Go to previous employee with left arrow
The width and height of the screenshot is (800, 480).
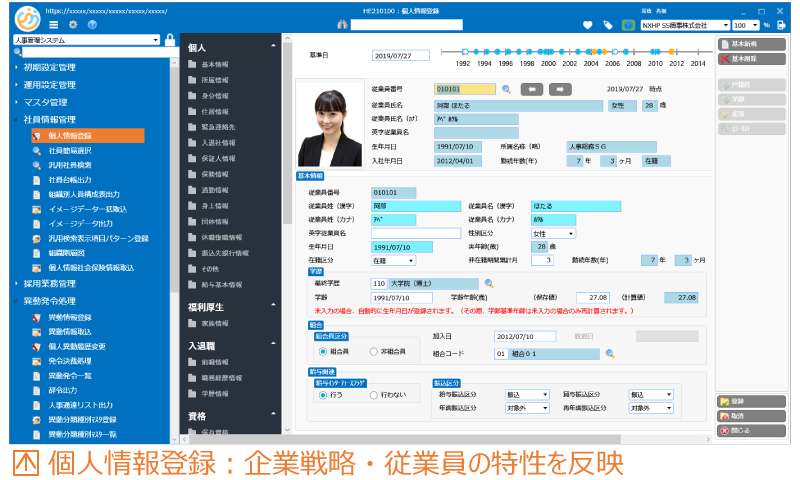pos(532,89)
